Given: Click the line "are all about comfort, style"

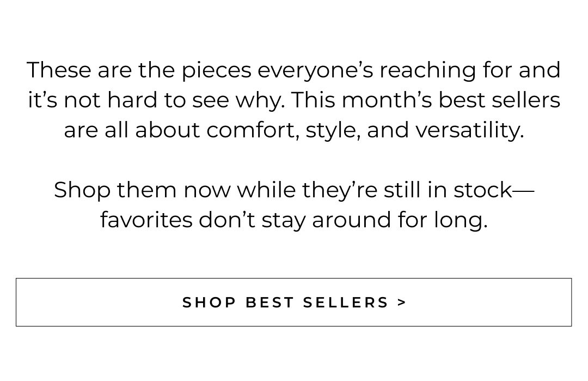Looking at the screenshot, I should [x=294, y=130].
